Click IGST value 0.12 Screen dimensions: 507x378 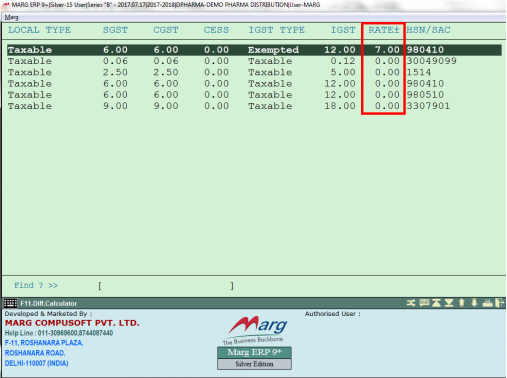(343, 61)
